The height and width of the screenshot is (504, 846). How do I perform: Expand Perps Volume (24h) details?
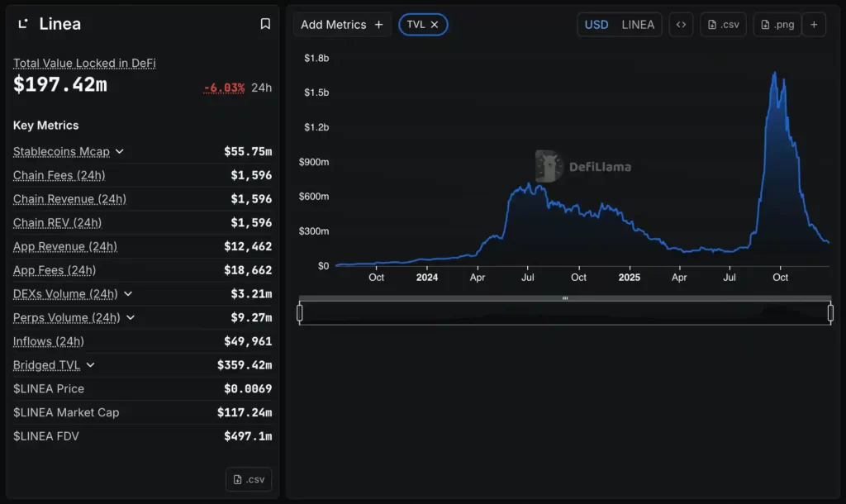(x=131, y=318)
